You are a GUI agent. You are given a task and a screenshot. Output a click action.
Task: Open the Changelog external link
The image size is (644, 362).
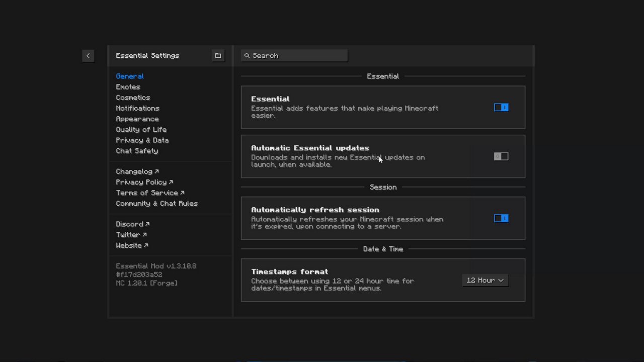[x=137, y=171]
